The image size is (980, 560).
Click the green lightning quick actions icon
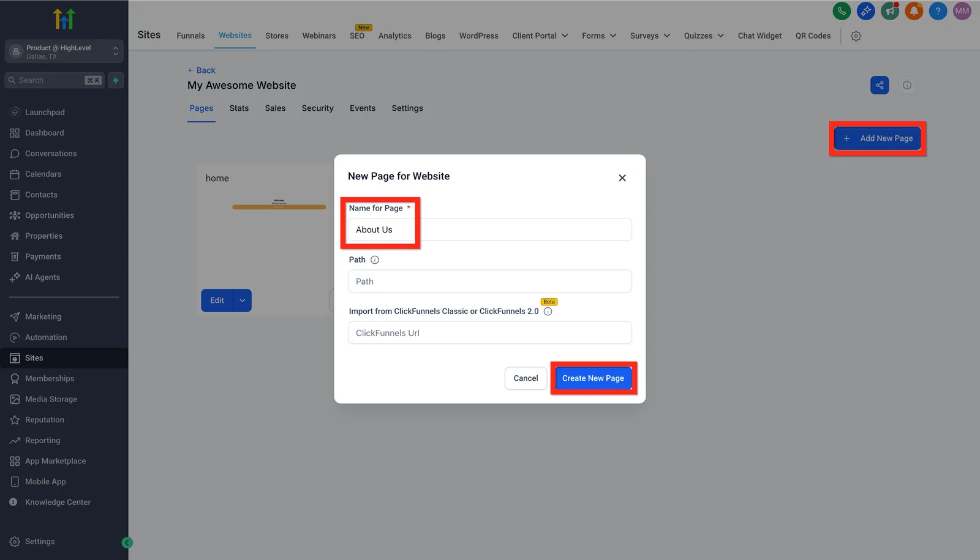(116, 80)
